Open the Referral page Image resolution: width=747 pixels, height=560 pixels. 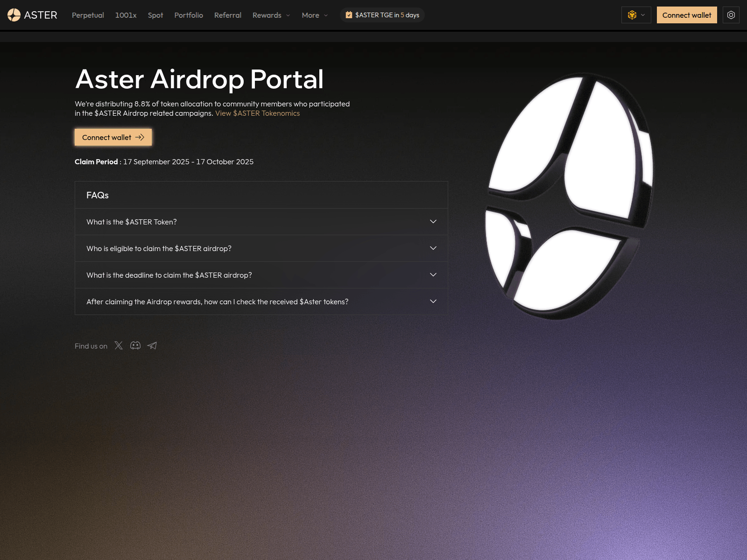click(227, 15)
